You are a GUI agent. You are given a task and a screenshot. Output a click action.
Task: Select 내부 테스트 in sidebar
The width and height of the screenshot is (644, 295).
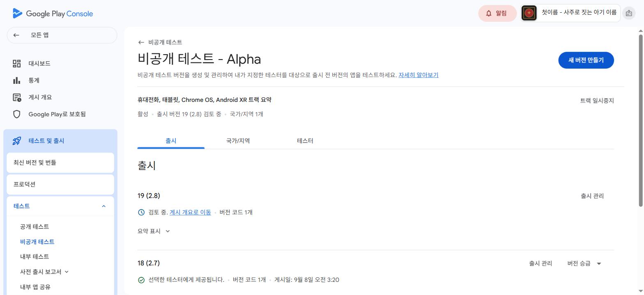(x=34, y=256)
